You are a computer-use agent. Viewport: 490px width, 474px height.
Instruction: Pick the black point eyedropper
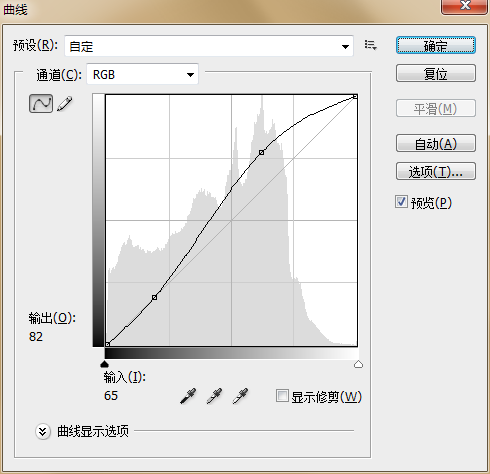188,396
